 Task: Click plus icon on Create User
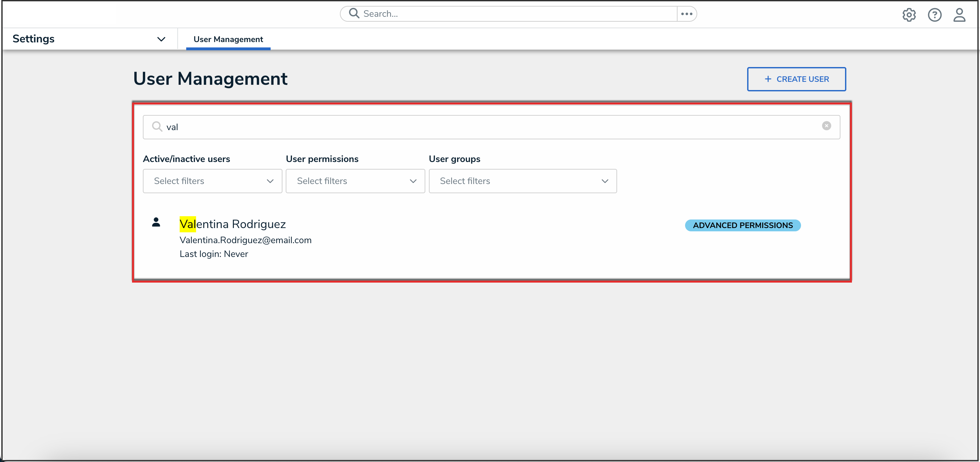[768, 79]
